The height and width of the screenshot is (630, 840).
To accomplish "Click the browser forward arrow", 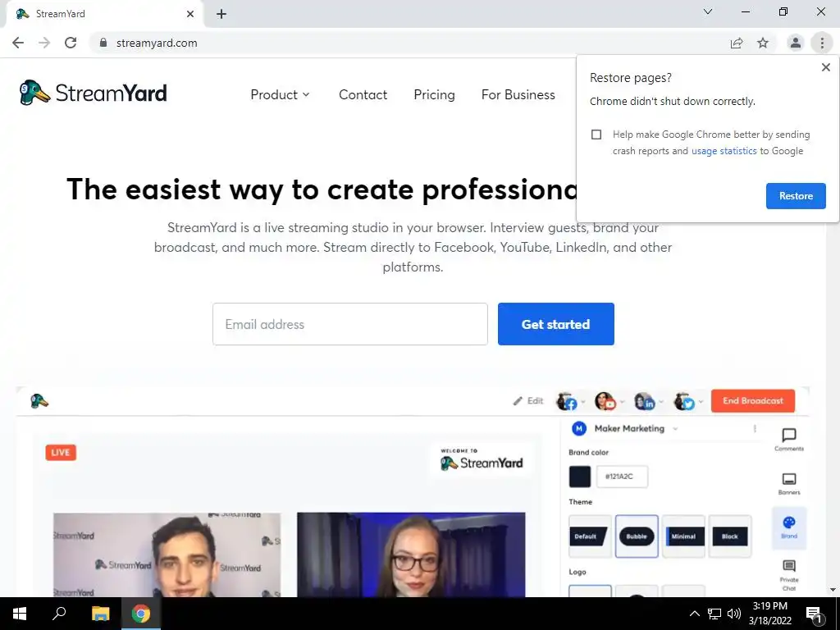I will click(44, 43).
